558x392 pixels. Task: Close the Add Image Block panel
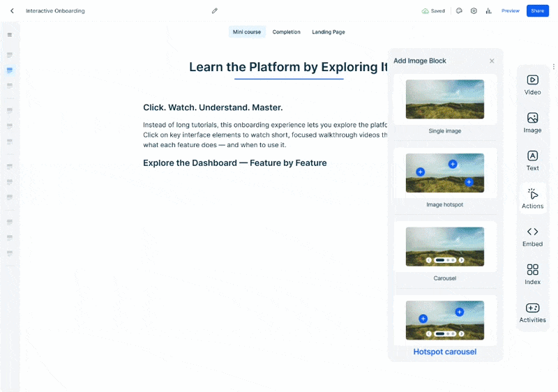(x=492, y=61)
